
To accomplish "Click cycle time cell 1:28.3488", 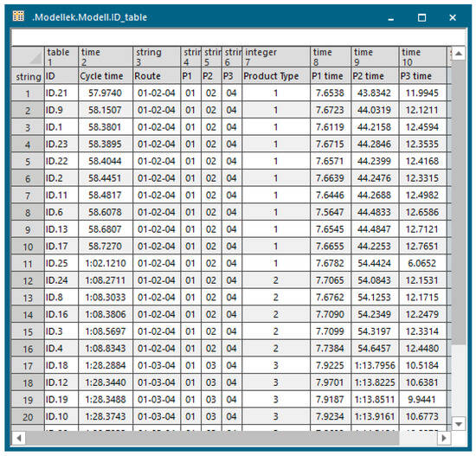I will point(106,400).
